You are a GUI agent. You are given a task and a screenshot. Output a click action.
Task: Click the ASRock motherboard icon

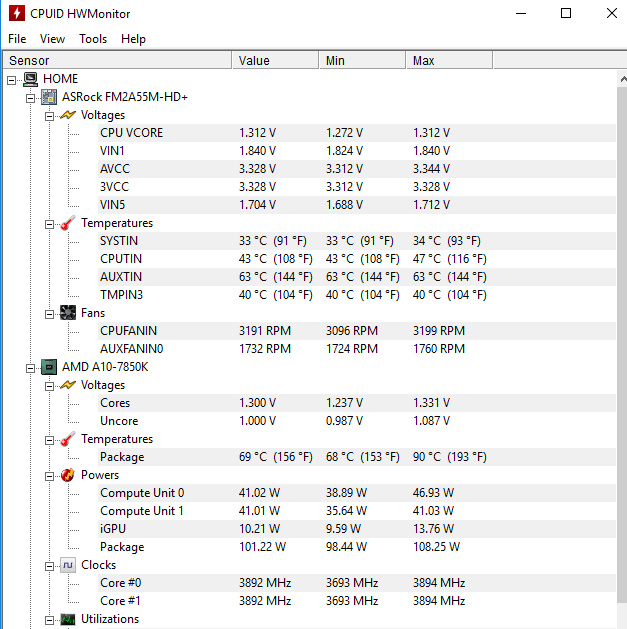(x=49, y=97)
